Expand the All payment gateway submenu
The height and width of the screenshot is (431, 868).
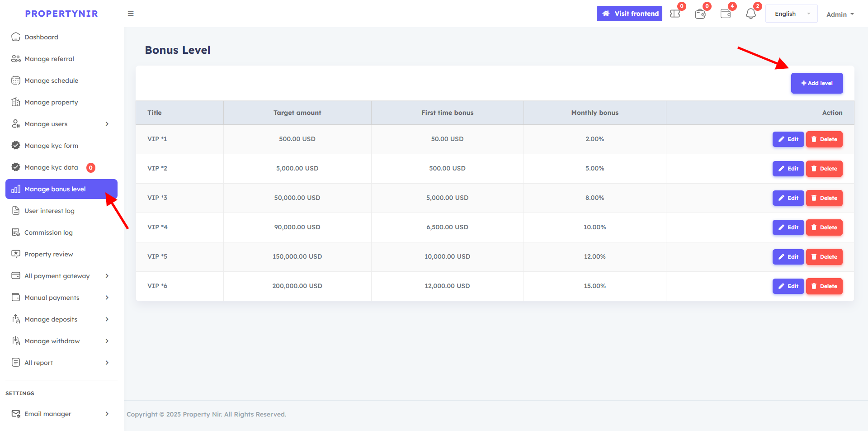[x=107, y=276]
